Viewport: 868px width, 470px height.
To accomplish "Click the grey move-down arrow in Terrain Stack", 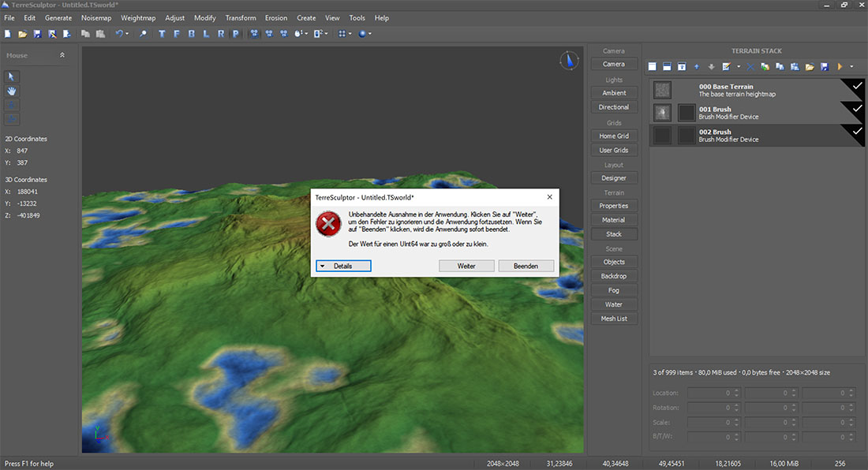I will coord(711,66).
